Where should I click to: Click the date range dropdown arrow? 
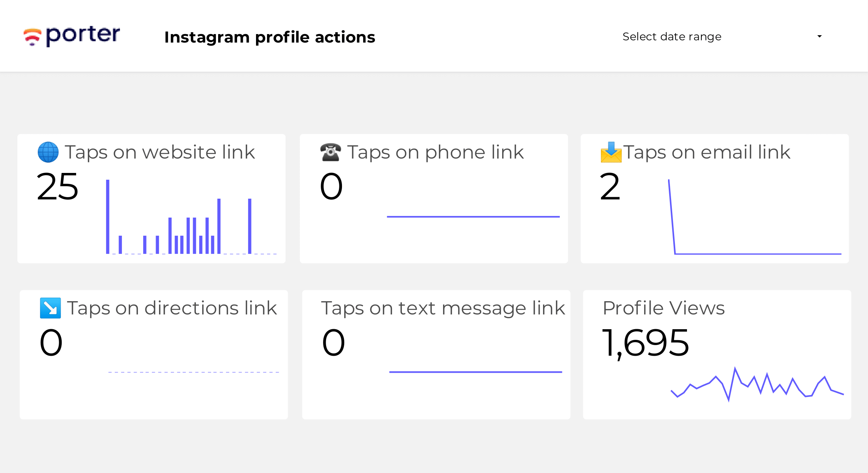click(x=820, y=37)
